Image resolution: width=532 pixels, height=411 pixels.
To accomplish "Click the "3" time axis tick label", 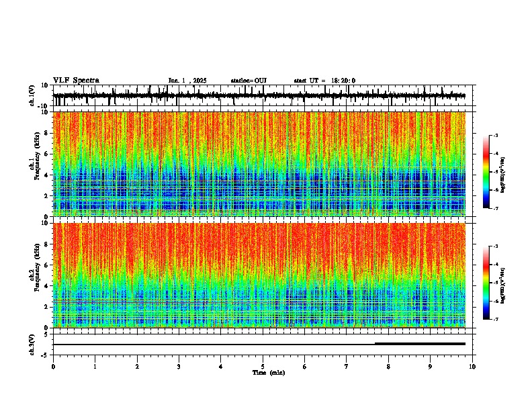I will [179, 367].
